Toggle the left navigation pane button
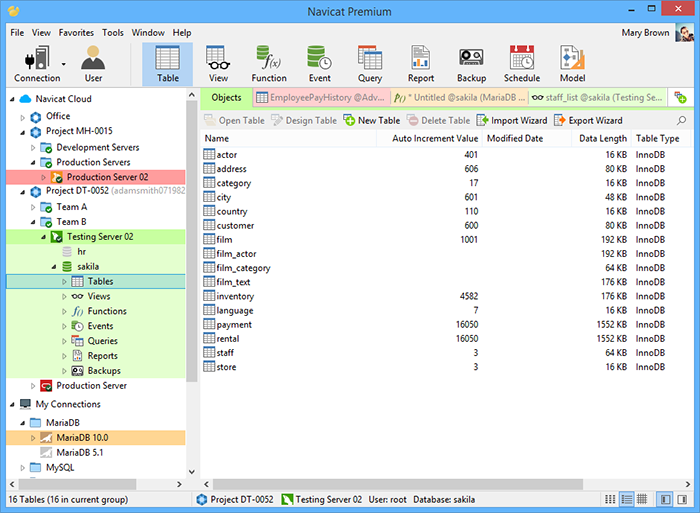Image resolution: width=700 pixels, height=513 pixels. point(665,499)
